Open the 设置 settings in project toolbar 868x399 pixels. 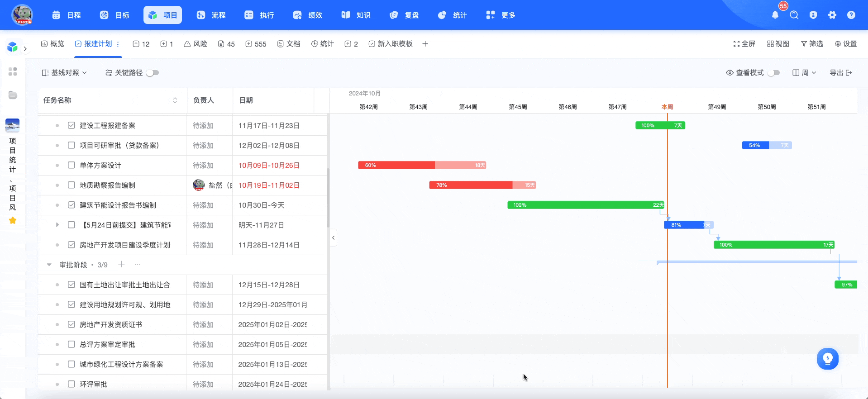click(845, 44)
